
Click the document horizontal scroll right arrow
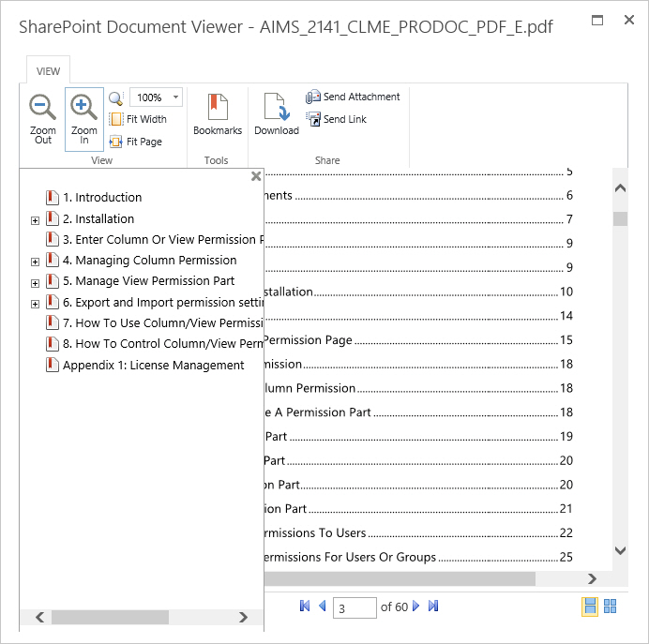(x=593, y=578)
